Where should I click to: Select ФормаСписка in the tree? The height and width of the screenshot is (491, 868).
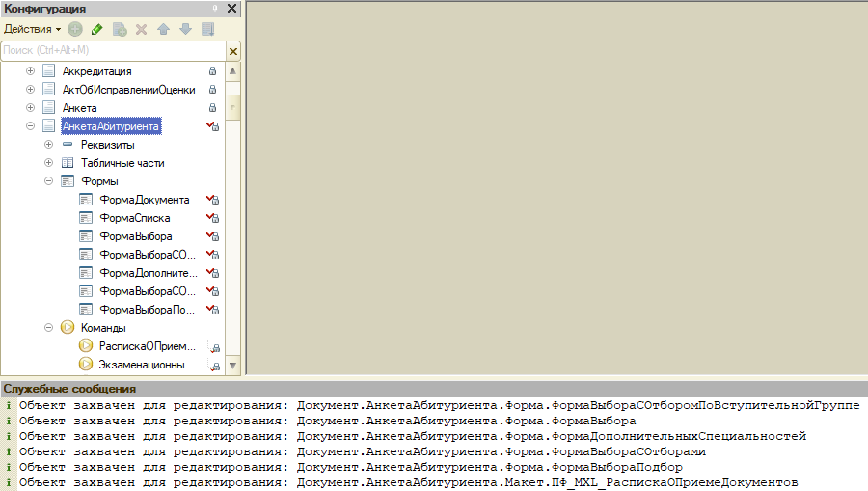point(135,218)
